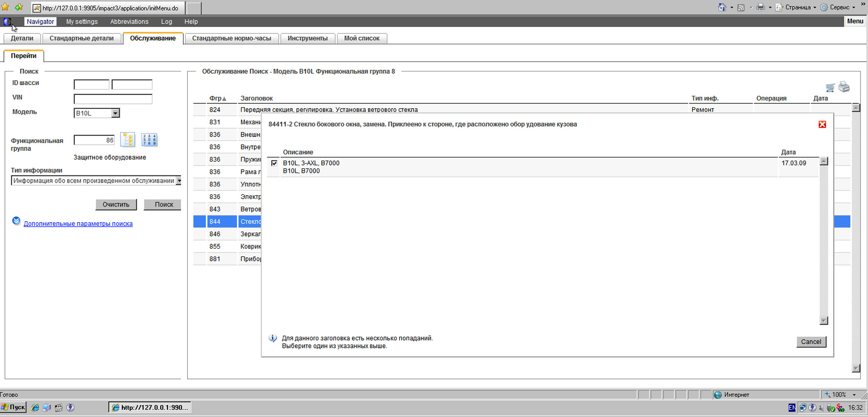Click the printer icon above results table
The image size is (868, 417).
coord(844,87)
